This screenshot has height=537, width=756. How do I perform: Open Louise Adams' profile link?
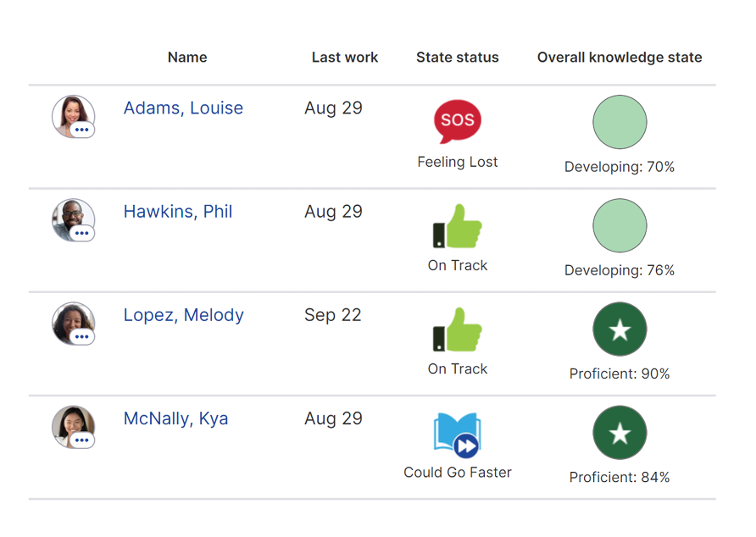(183, 108)
